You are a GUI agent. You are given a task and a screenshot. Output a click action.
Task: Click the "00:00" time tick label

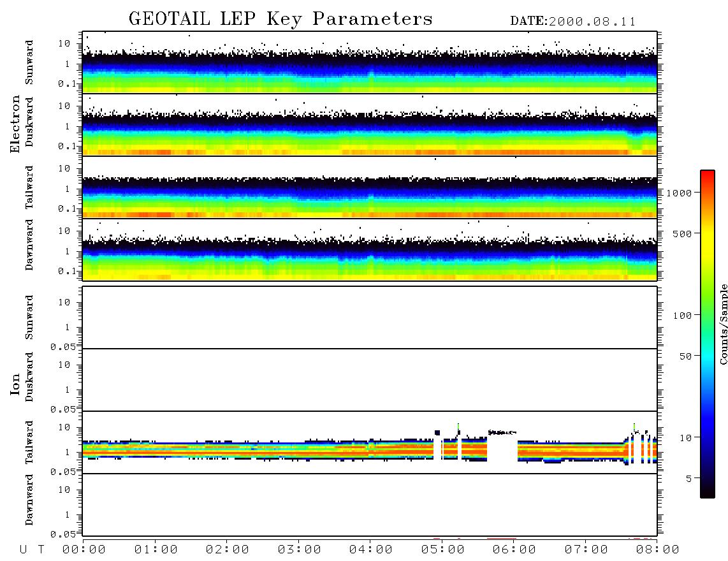pyautogui.click(x=84, y=550)
